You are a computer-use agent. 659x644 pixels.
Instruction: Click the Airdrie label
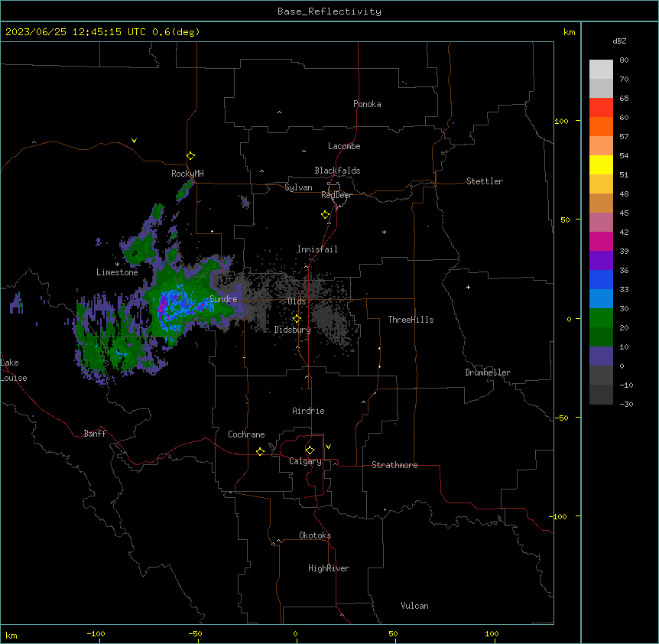[x=309, y=411]
